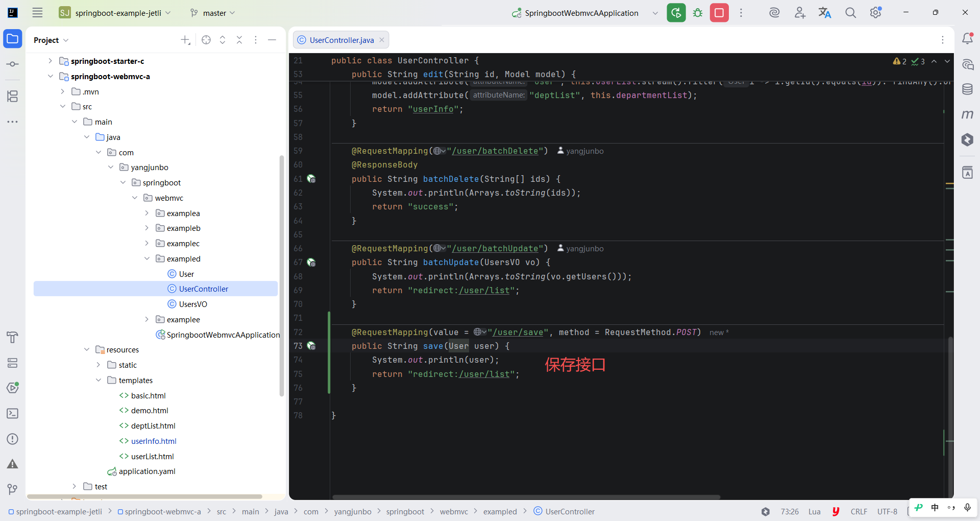This screenshot has width=980, height=521.
Task: Open the Run tool window
Action: 12,388
